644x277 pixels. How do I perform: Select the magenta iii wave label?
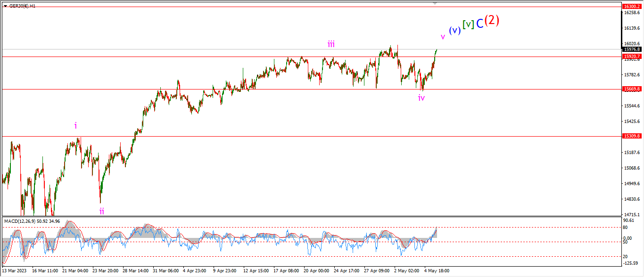point(331,44)
